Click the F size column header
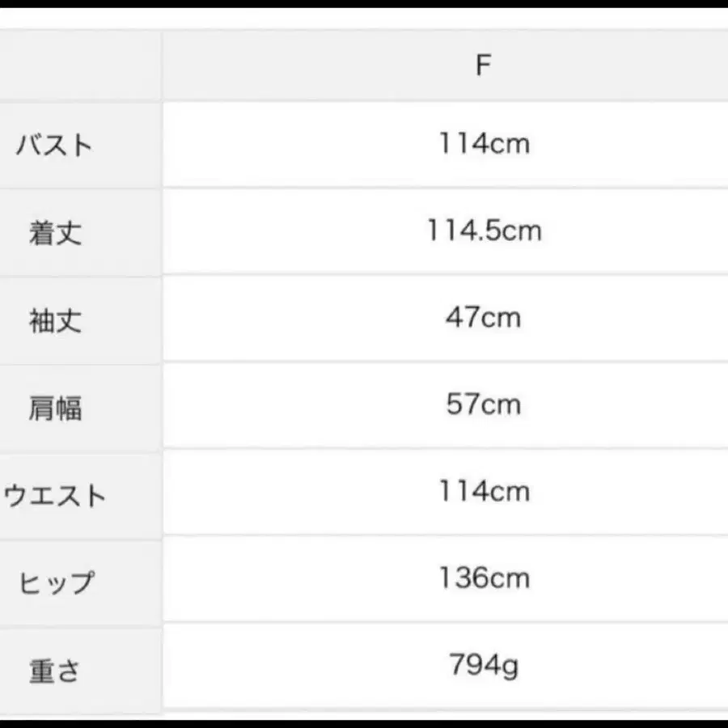This screenshot has height=728, width=728. point(484,66)
